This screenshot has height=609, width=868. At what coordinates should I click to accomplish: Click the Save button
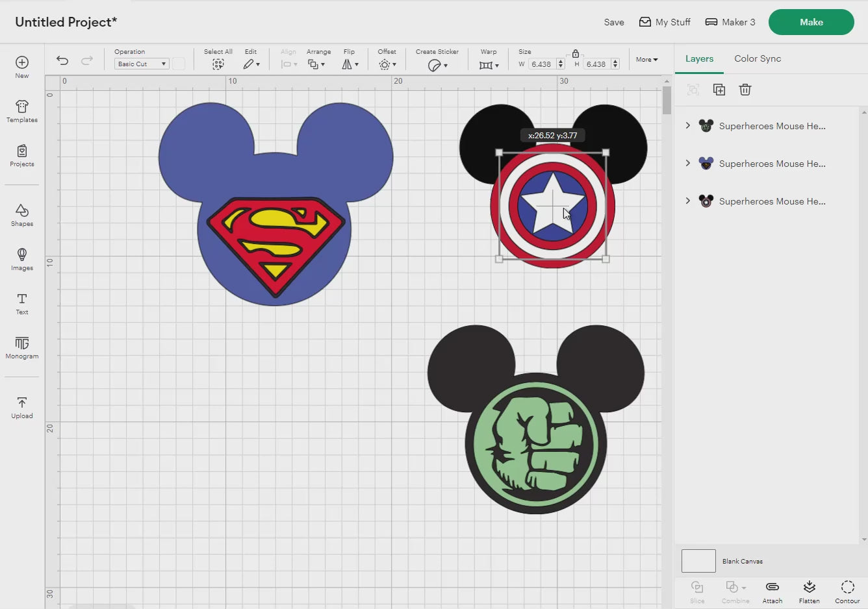tap(614, 22)
